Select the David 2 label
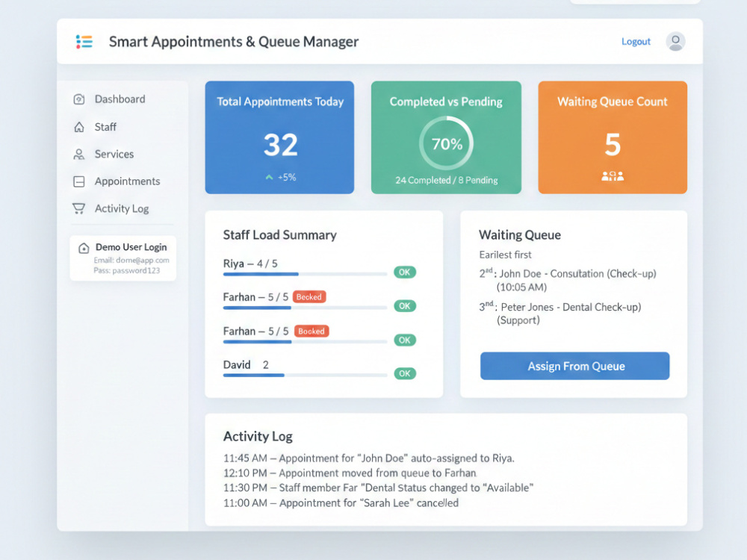 coord(246,365)
